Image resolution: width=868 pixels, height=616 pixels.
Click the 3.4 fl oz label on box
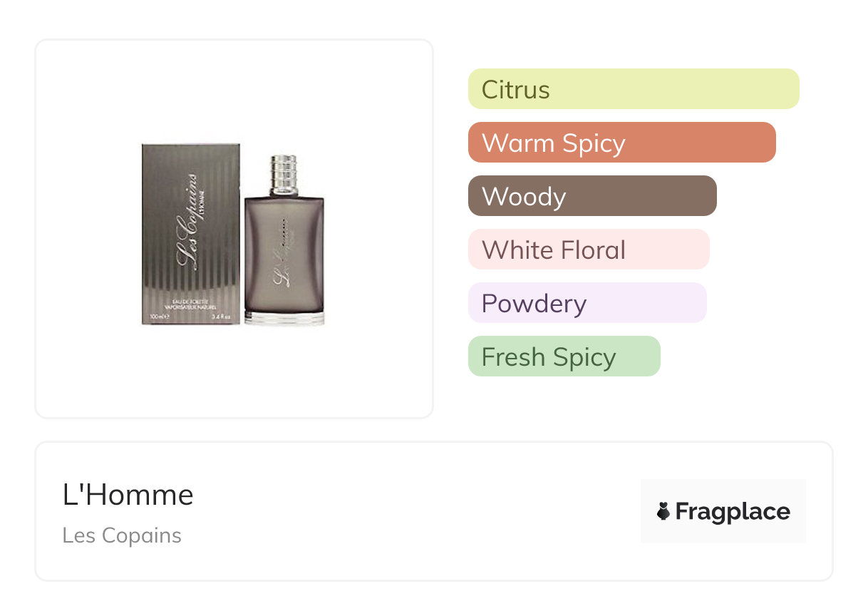click(x=224, y=316)
